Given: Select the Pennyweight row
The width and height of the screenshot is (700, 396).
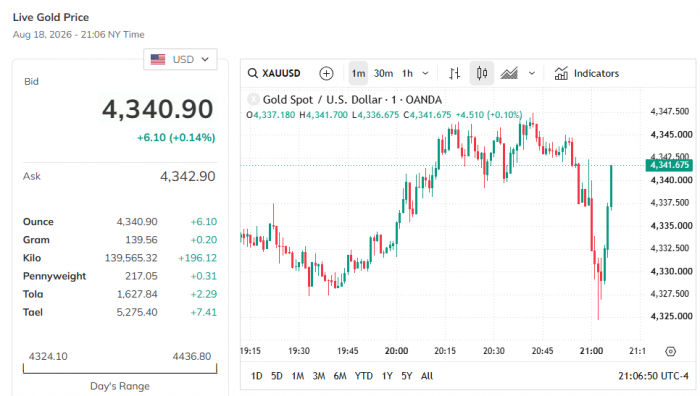Looking at the screenshot, I should click(x=120, y=276).
